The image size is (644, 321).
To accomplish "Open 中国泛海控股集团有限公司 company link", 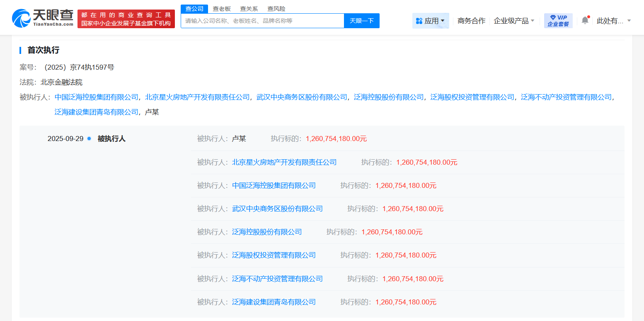I will (x=97, y=97).
